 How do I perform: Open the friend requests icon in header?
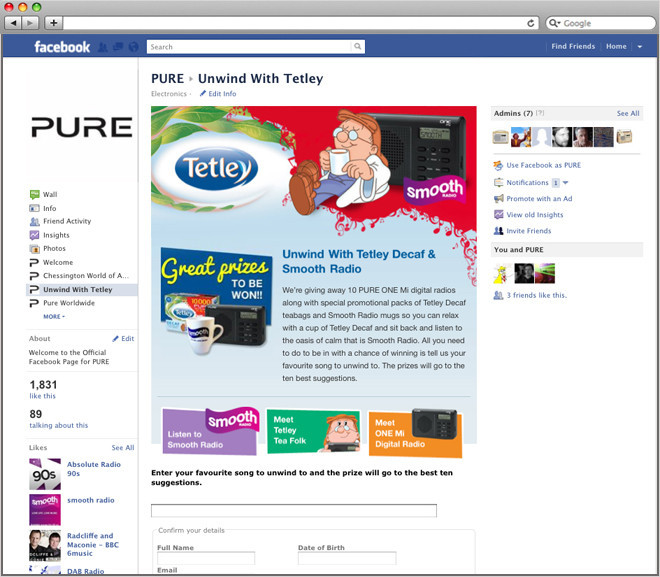point(102,47)
